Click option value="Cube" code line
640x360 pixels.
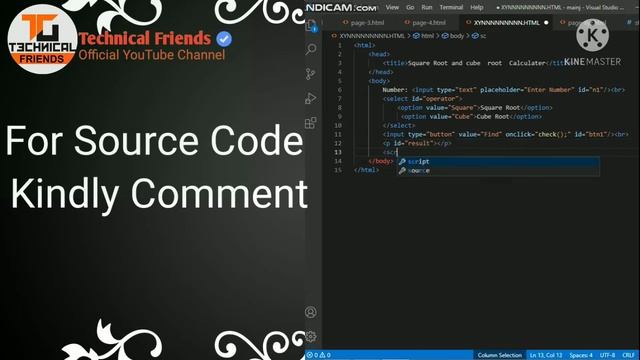(x=471, y=117)
